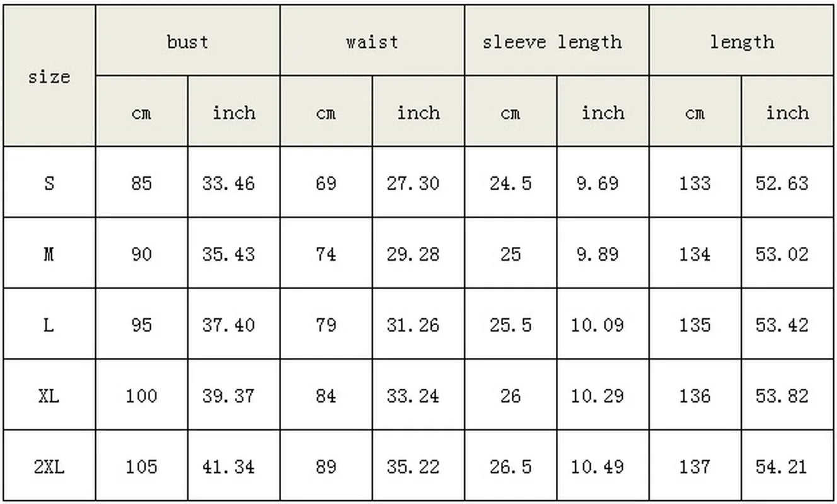Select the "bust" column header

click(188, 42)
